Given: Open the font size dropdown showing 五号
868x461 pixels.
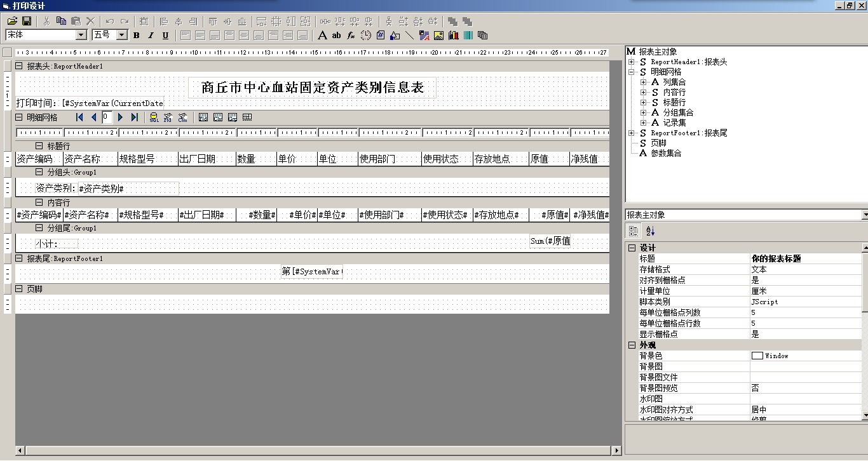Looking at the screenshot, I should pyautogui.click(x=122, y=35).
